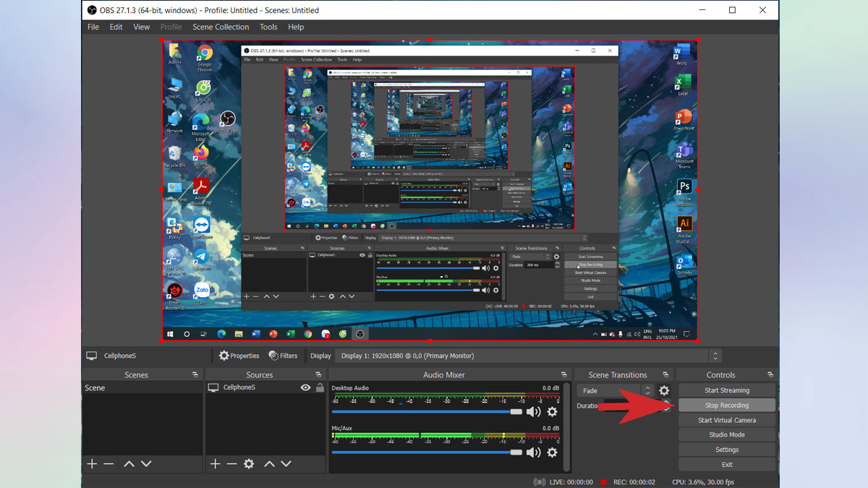868x488 pixels.
Task: Click Start Virtual Camera button
Action: 727,420
